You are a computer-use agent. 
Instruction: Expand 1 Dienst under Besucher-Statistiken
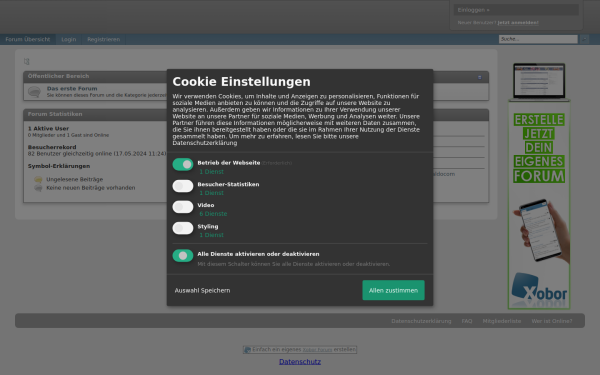pyautogui.click(x=211, y=193)
